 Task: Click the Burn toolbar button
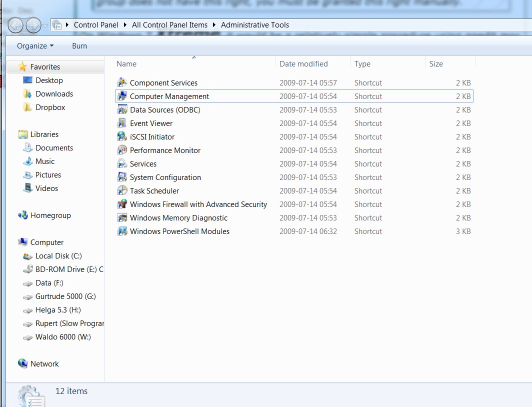79,46
